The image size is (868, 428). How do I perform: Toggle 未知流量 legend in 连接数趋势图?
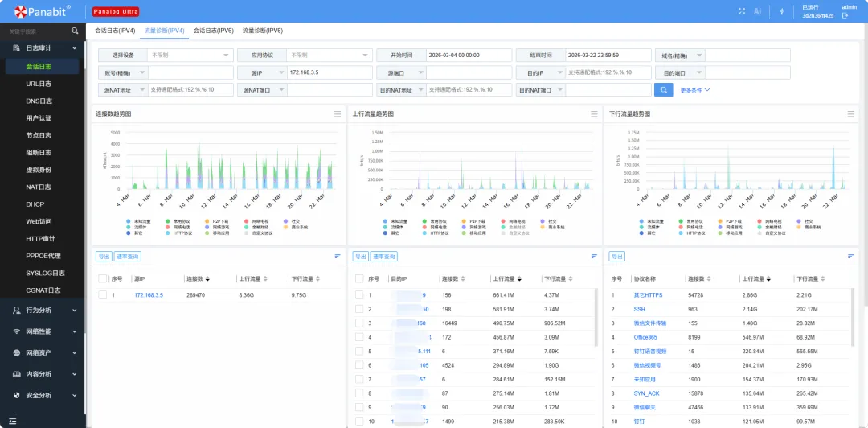[138, 220]
